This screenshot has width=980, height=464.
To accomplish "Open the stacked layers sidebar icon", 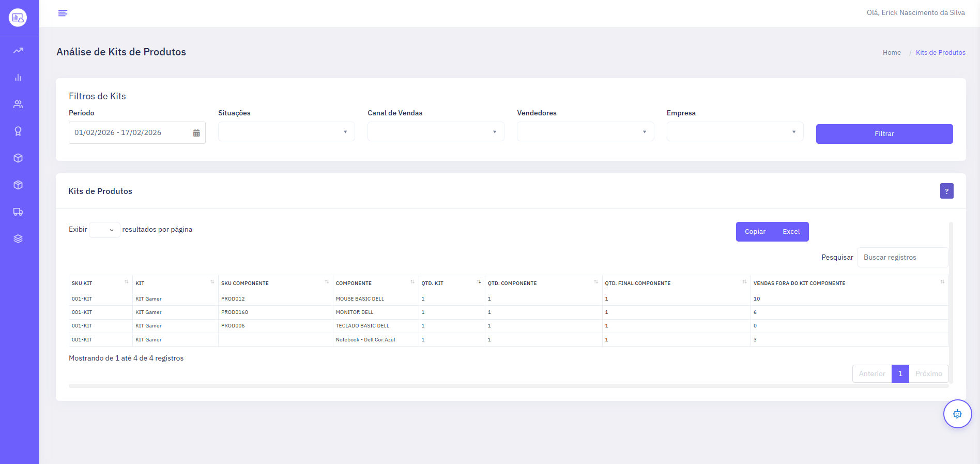I will click(x=18, y=239).
